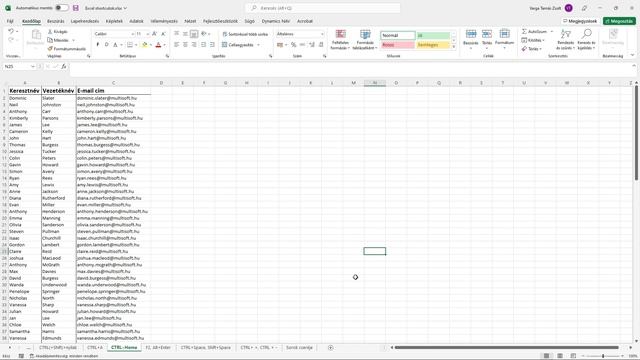This screenshot has width=640, height=360.
Task: Expand the cell styles gallery
Action: coord(453,47)
